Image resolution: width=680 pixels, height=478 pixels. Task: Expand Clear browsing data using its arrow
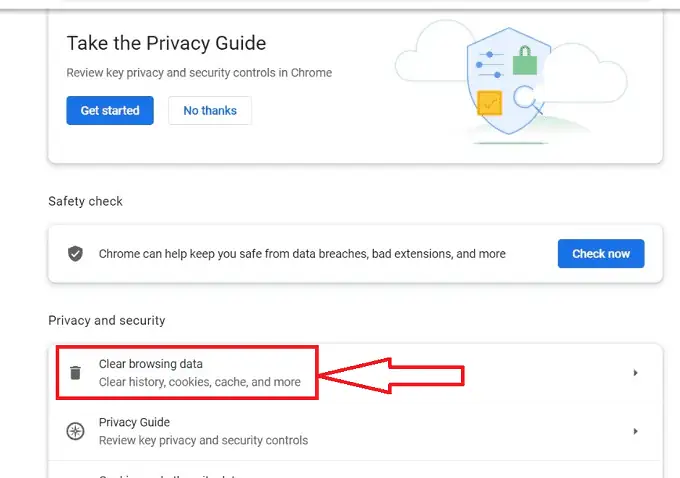[x=635, y=373]
